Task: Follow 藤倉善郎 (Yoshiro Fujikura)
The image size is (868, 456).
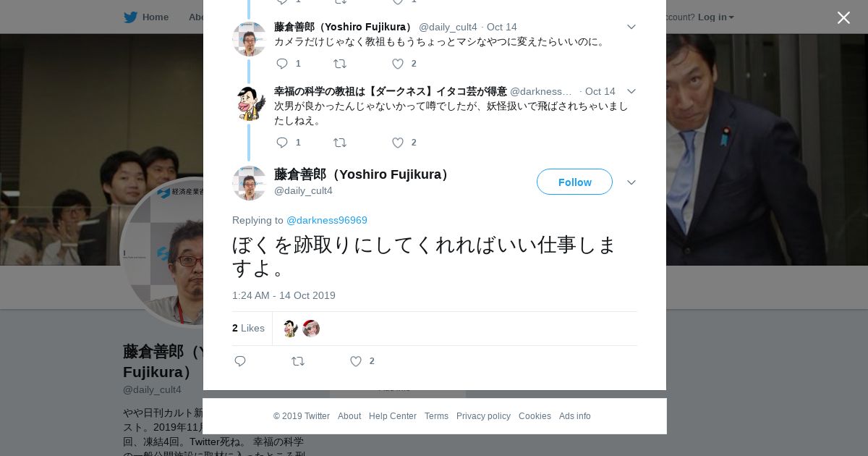Action: pos(574,182)
